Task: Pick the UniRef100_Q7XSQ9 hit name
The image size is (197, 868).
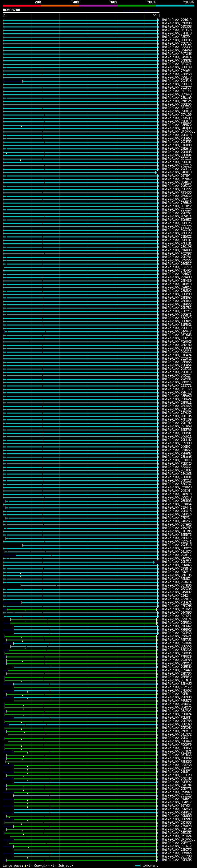Action: pos(177,118)
